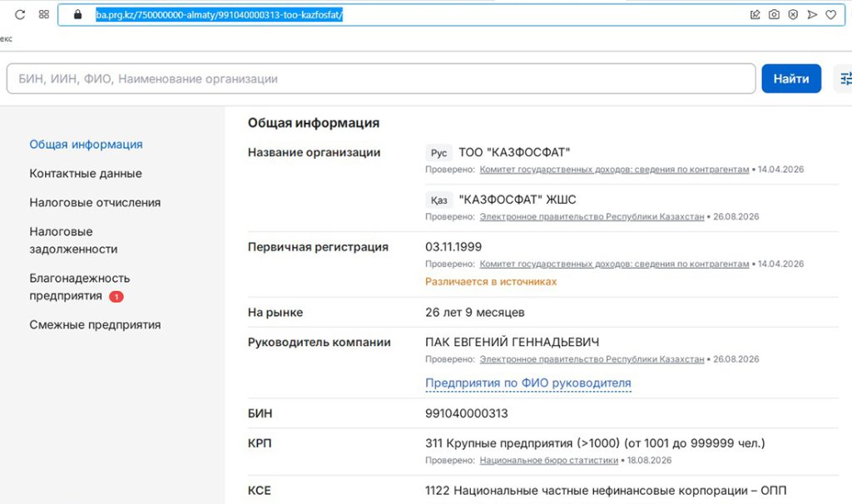
Task: Click registration date 03.11.1999
Action: click(453, 247)
